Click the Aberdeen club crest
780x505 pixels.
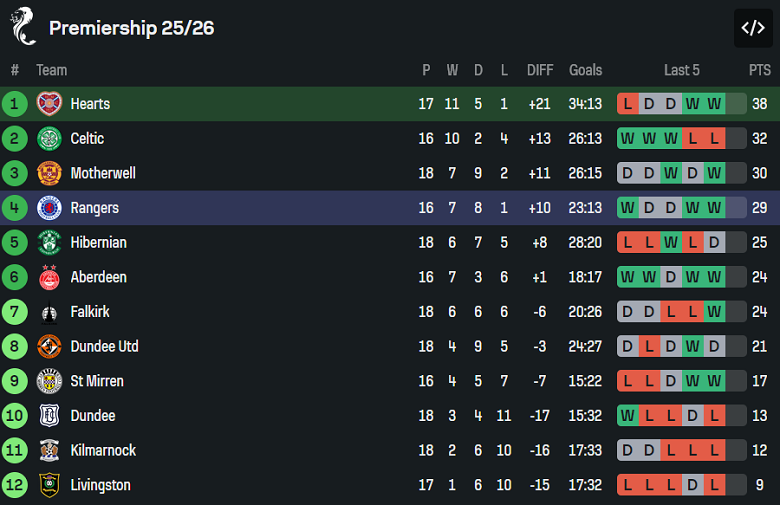pos(49,277)
